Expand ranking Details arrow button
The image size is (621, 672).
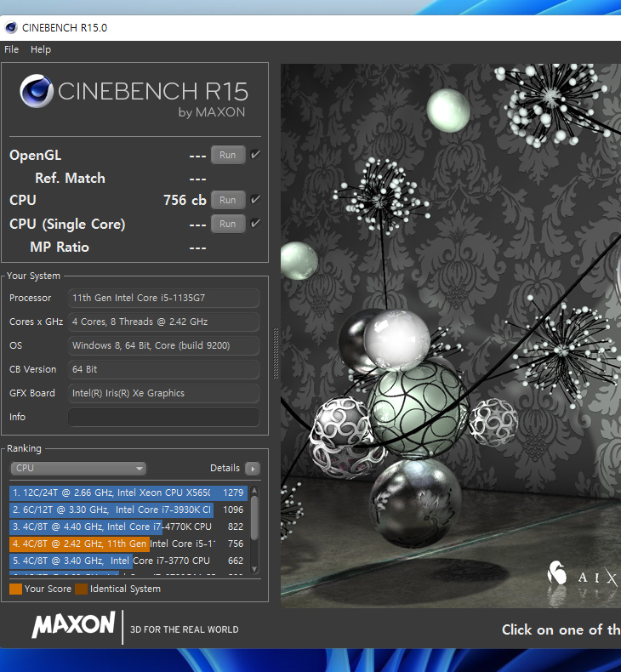pos(253,469)
